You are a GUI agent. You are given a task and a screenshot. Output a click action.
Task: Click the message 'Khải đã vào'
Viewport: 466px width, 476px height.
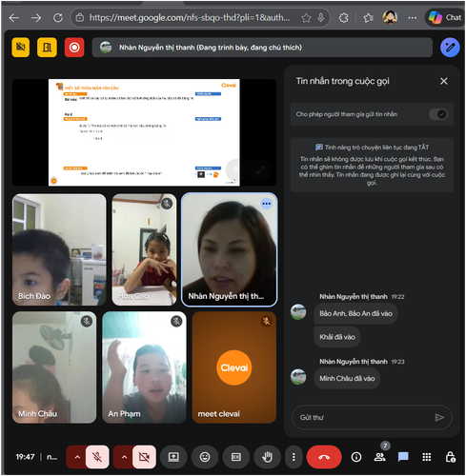pos(337,337)
